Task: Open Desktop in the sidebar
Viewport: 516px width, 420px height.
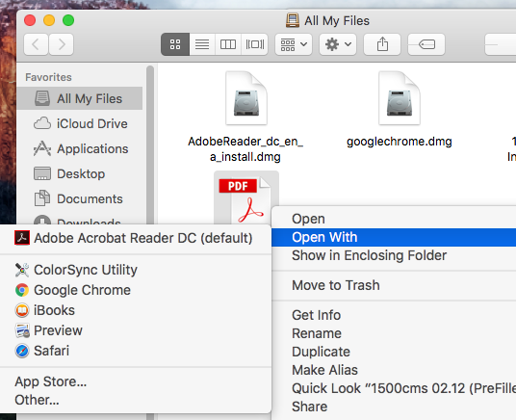Action: (80, 173)
